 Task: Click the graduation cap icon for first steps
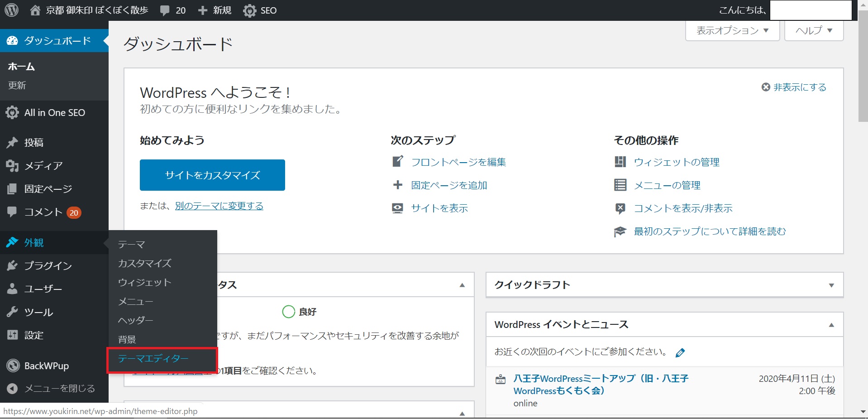[620, 231]
